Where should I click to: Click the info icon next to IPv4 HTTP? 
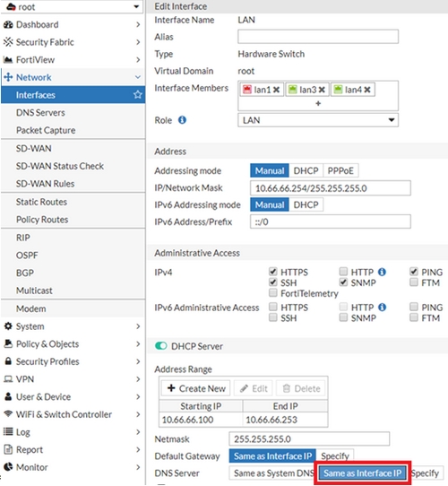click(382, 272)
